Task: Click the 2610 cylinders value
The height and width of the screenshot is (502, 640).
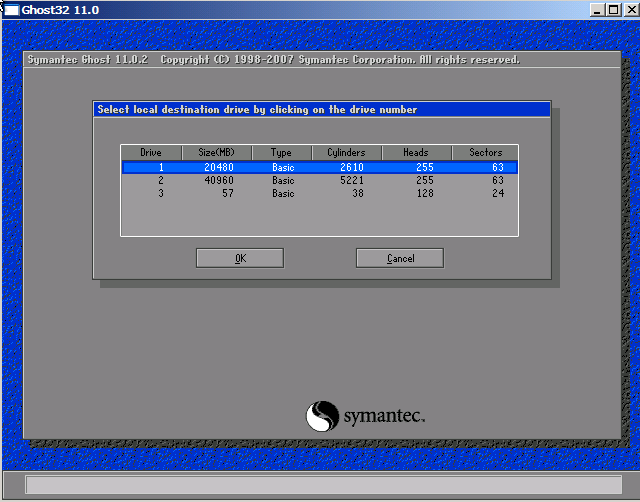Action: click(352, 167)
